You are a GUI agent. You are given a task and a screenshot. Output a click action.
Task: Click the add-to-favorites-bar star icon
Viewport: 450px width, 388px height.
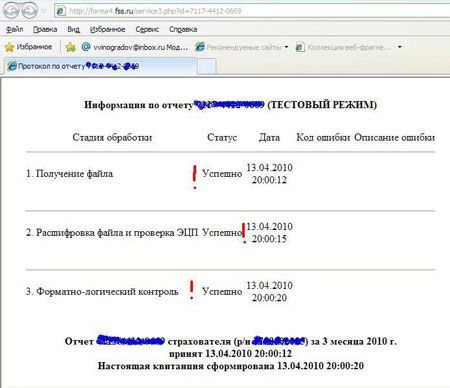71,47
